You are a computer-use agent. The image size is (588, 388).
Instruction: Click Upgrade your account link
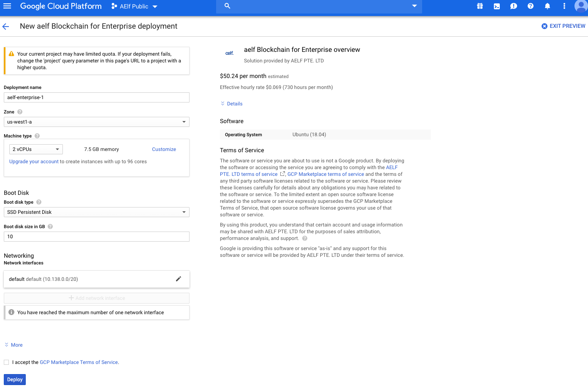34,162
